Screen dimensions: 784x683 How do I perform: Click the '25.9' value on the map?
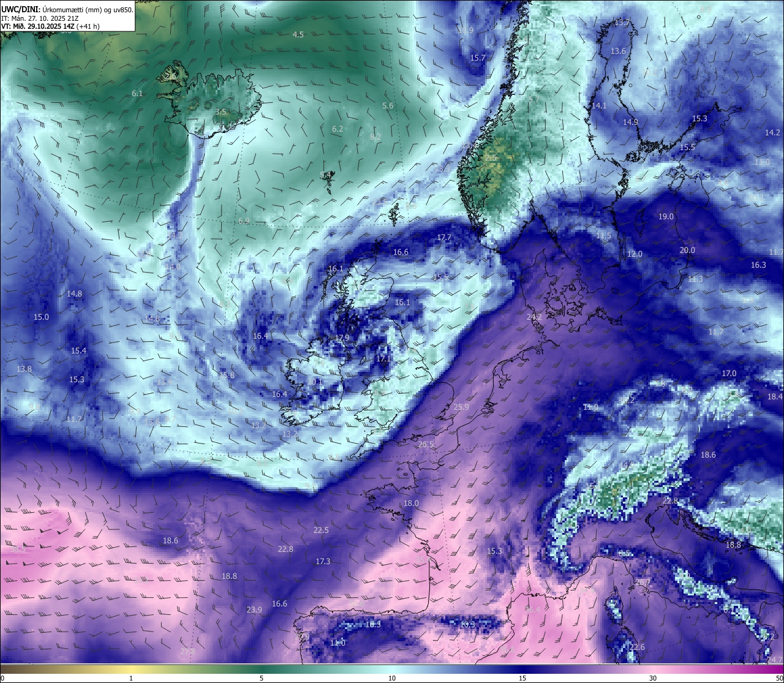[x=461, y=407]
